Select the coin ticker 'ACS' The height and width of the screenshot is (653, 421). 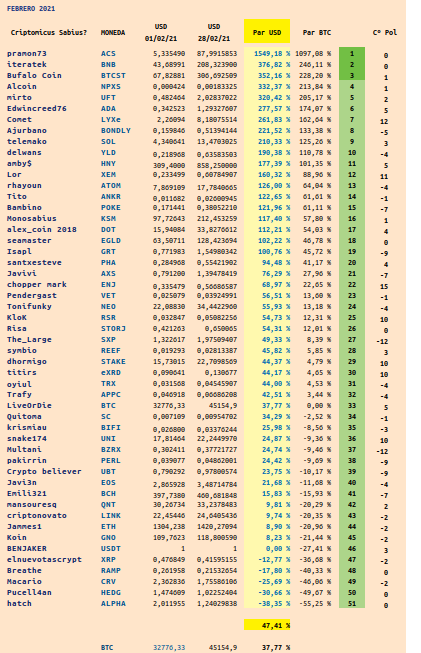[x=108, y=54]
